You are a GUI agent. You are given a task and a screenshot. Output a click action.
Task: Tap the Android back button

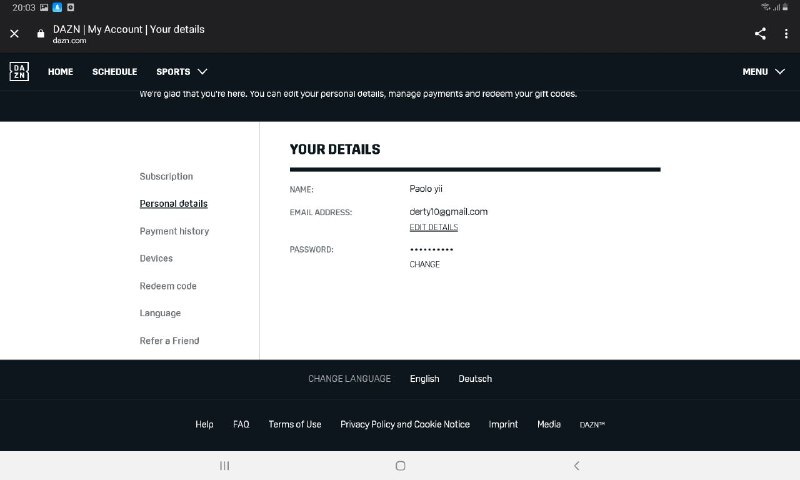tap(577, 466)
